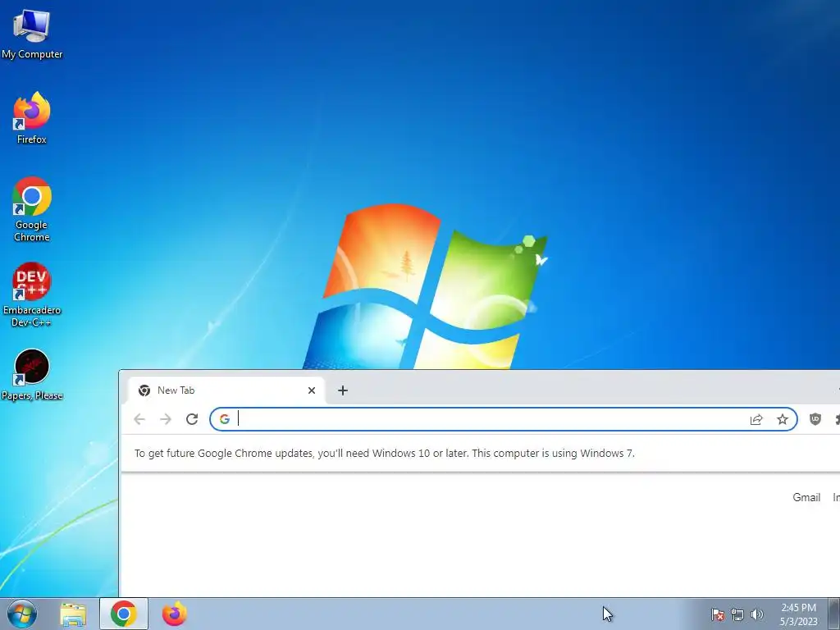Screen dimensions: 840x630
Task: Switch to the New Tab tab
Action: [226, 390]
